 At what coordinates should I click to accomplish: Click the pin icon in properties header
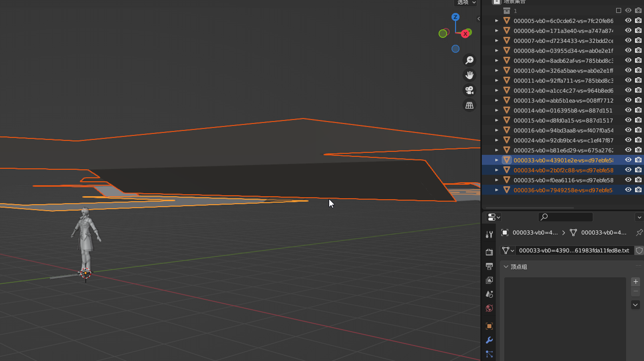[x=639, y=233]
